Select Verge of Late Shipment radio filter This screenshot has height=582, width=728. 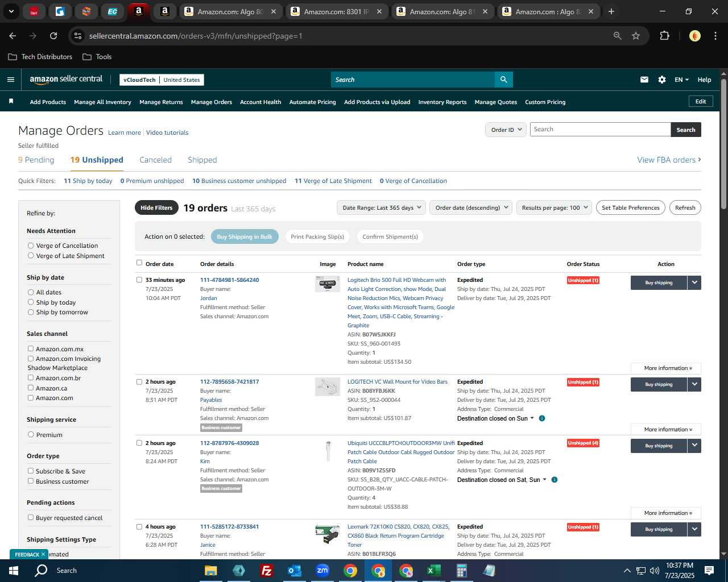click(x=31, y=256)
